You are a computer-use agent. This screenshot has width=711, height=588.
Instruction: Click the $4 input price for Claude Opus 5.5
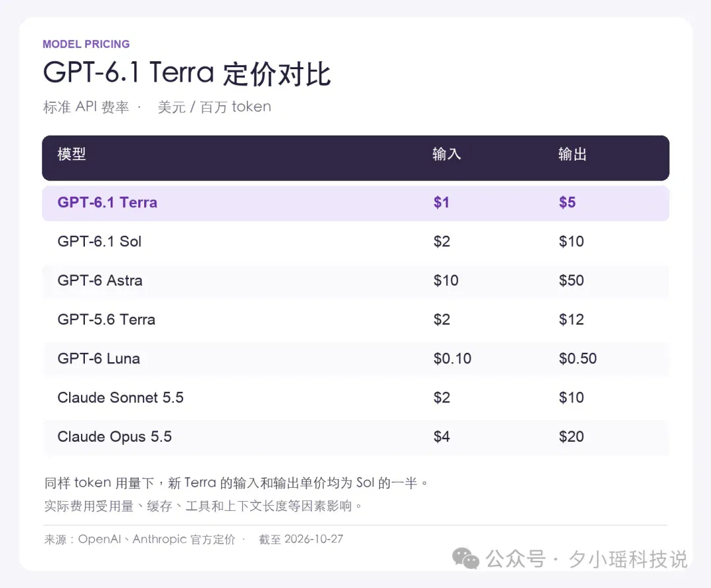click(x=442, y=436)
